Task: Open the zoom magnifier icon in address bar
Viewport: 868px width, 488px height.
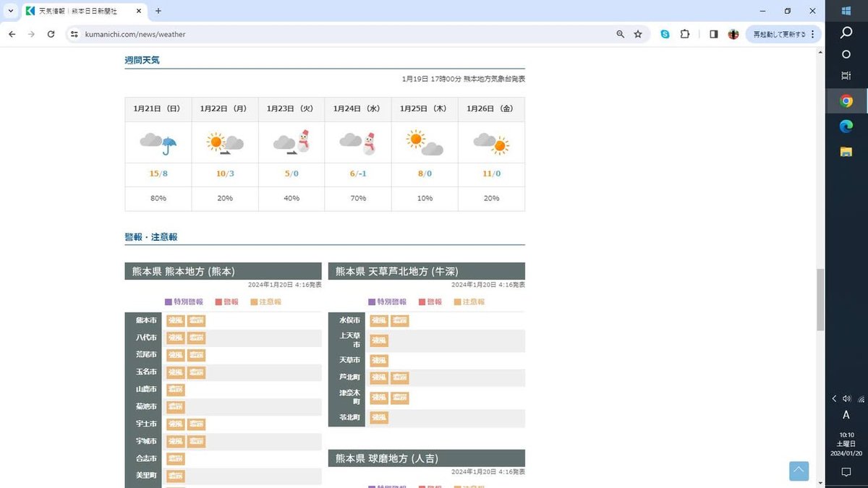Action: pos(620,34)
